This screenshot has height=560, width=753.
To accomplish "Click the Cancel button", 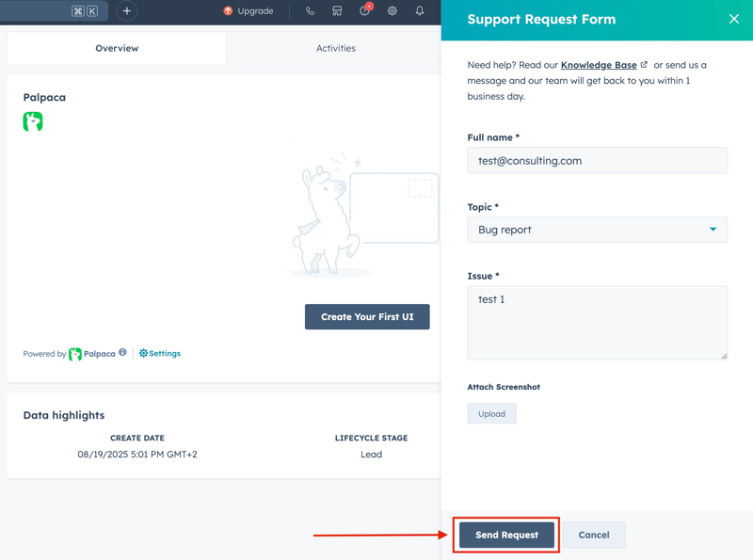I will [x=593, y=535].
